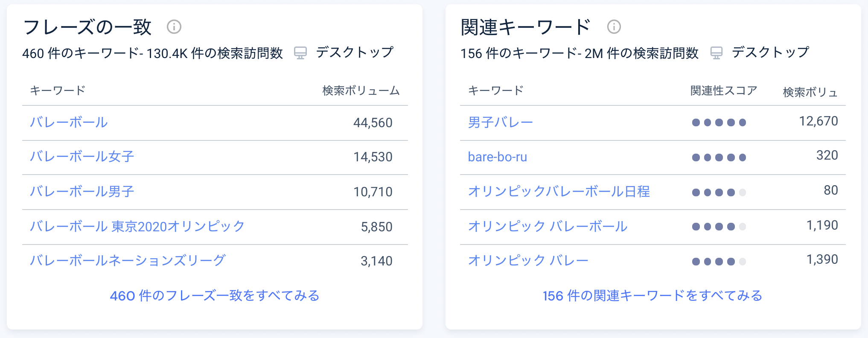Screen dimensions: 868x338
Task: Open the バレーボール keyword link
Action: coord(69,122)
